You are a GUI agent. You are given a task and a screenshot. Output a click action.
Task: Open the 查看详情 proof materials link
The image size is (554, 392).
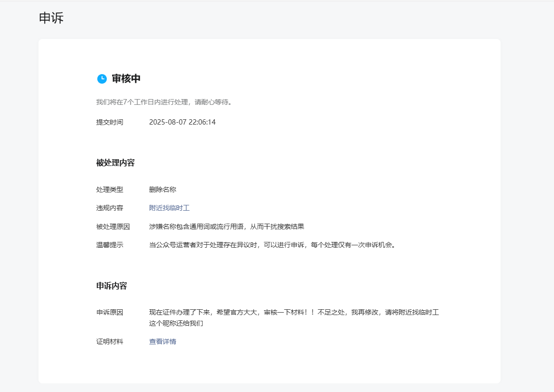point(163,341)
